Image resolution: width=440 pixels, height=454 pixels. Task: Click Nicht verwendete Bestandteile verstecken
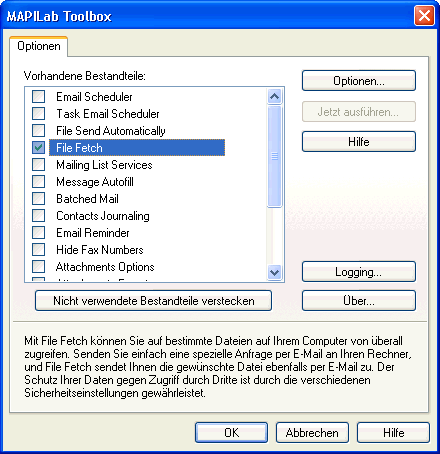(153, 301)
